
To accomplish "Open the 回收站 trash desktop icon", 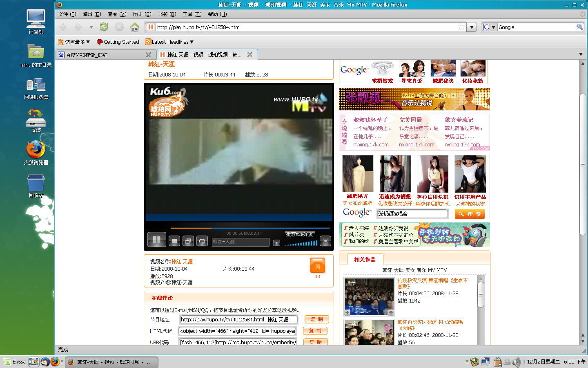I will pyautogui.click(x=36, y=186).
